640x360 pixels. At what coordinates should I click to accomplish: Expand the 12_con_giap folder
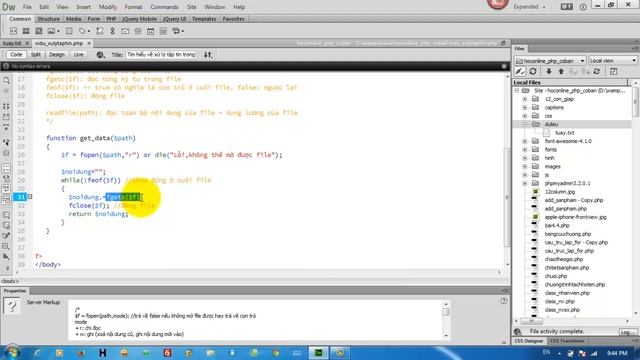point(525,99)
